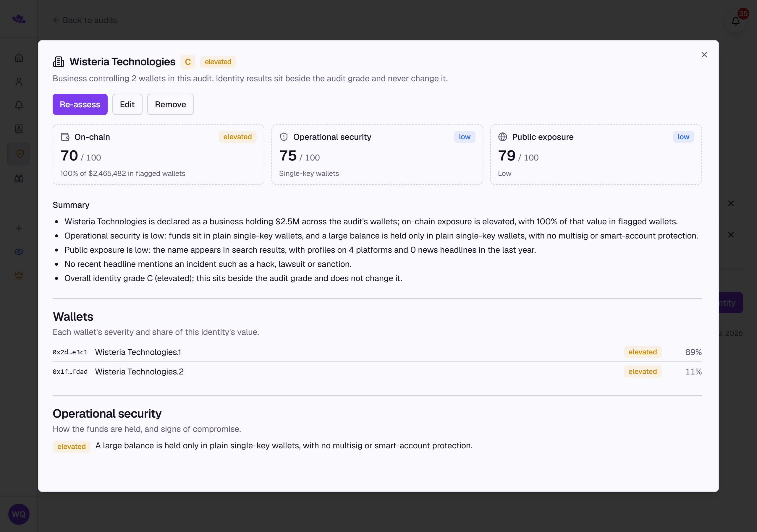Viewport: 757px width, 532px height.
Task: Click the elevated badge next to grade C
Action: tap(218, 62)
